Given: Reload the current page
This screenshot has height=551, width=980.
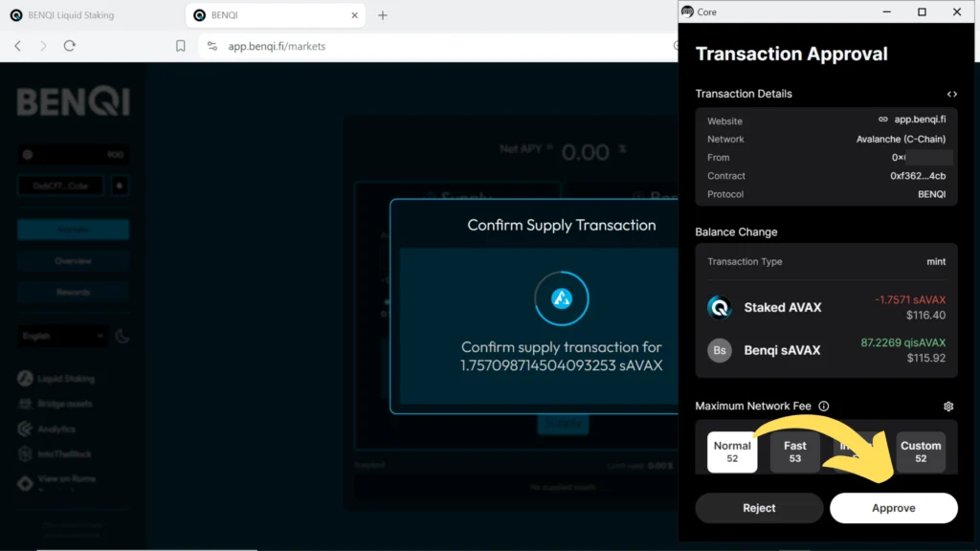Looking at the screenshot, I should [x=70, y=46].
